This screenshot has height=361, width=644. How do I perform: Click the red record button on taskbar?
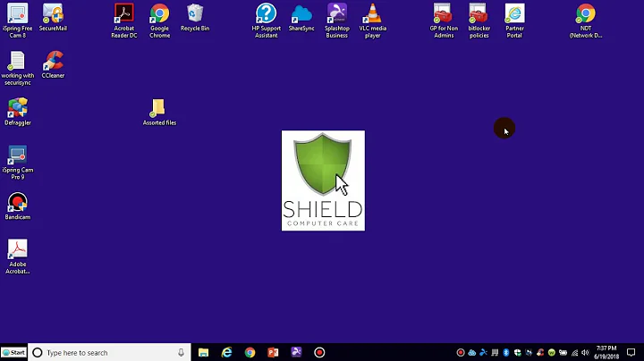tap(319, 352)
